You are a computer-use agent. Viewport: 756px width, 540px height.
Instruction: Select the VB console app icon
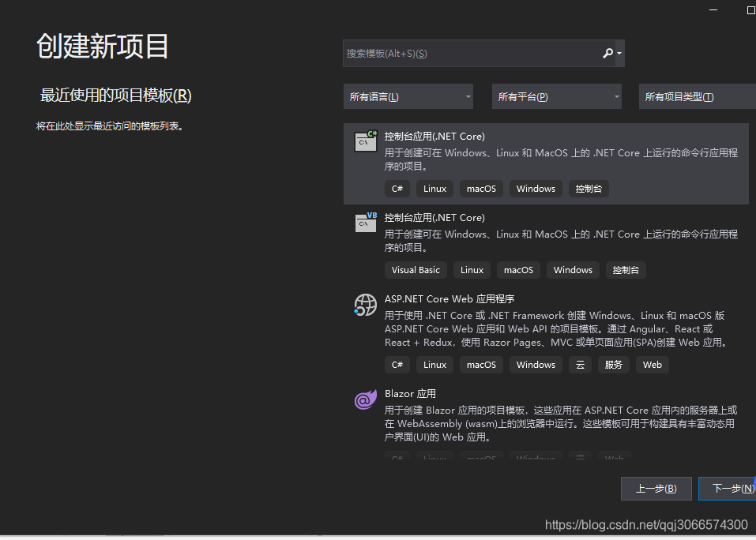tap(366, 222)
